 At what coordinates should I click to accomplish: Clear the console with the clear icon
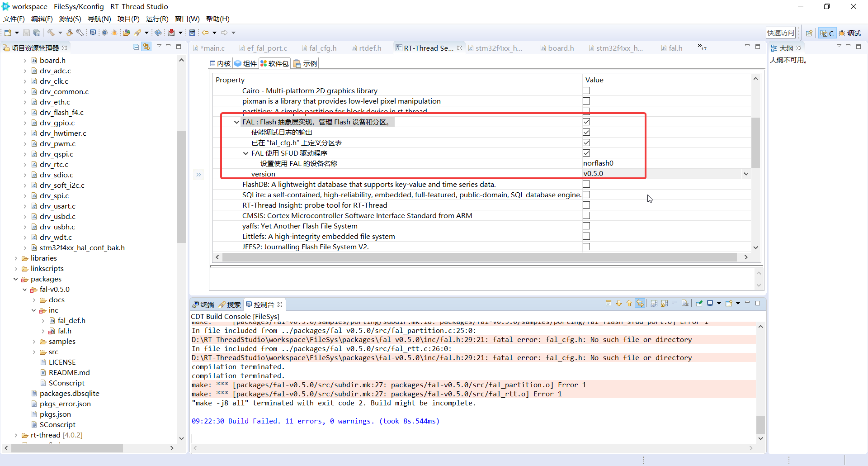[684, 303]
